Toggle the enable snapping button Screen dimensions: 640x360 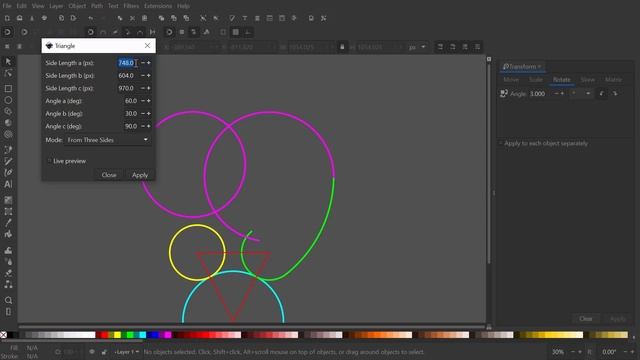point(7,32)
